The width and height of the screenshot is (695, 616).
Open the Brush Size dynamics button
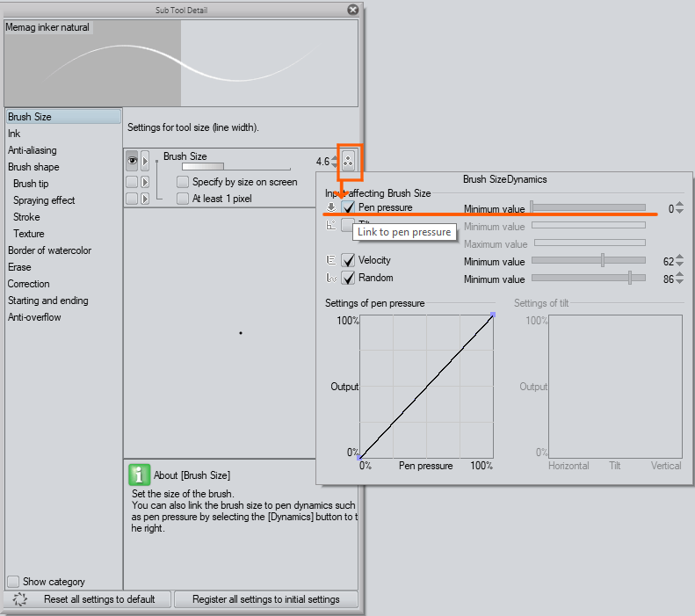click(350, 162)
